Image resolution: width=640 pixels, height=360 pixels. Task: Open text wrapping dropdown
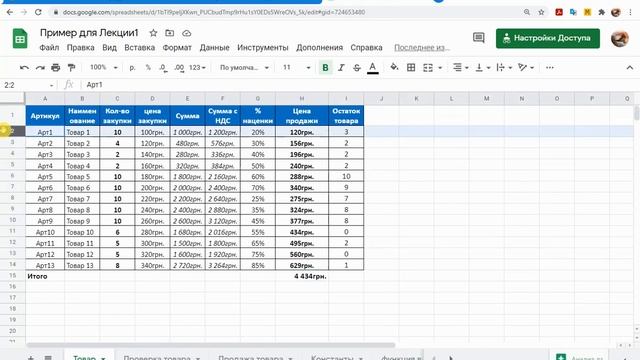504,68
